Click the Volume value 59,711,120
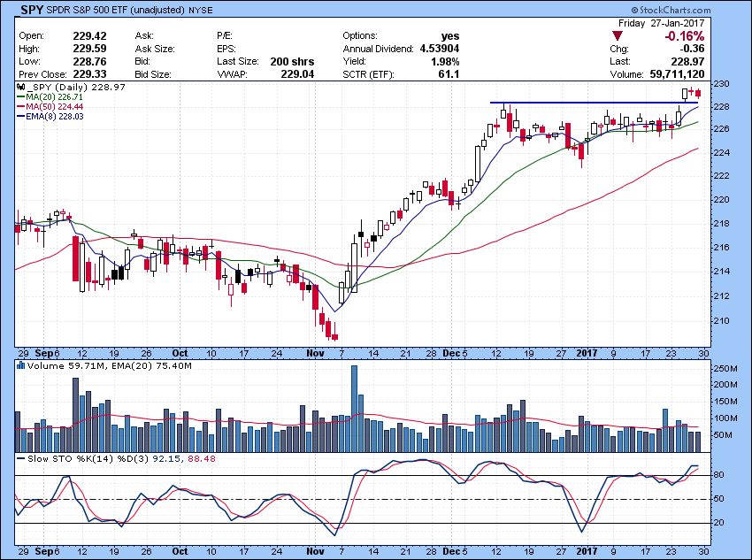 tap(677, 74)
